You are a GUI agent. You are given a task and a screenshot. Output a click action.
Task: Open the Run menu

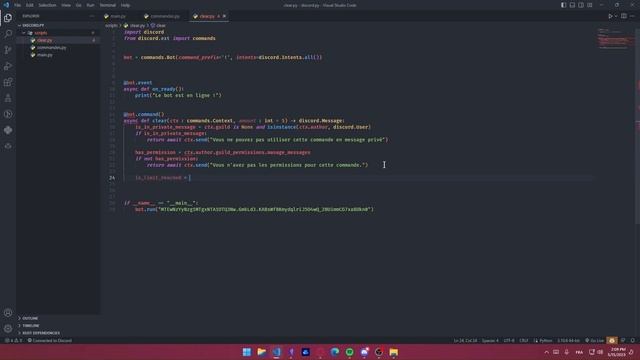(x=90, y=5)
